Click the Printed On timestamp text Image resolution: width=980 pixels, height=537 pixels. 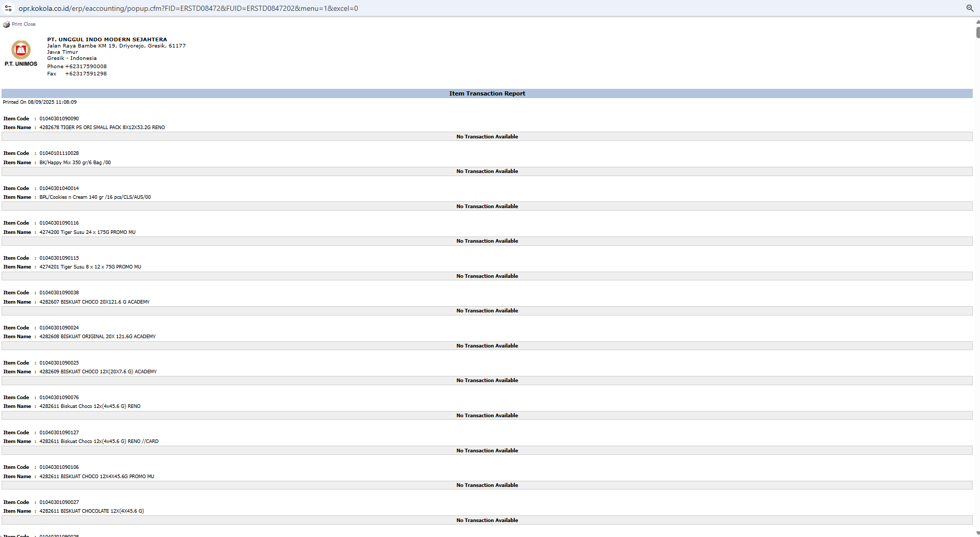pos(40,102)
